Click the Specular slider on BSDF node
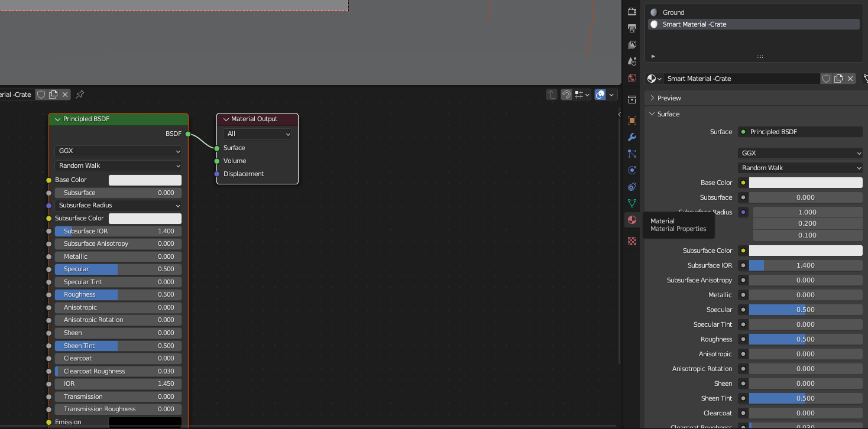 tap(118, 269)
